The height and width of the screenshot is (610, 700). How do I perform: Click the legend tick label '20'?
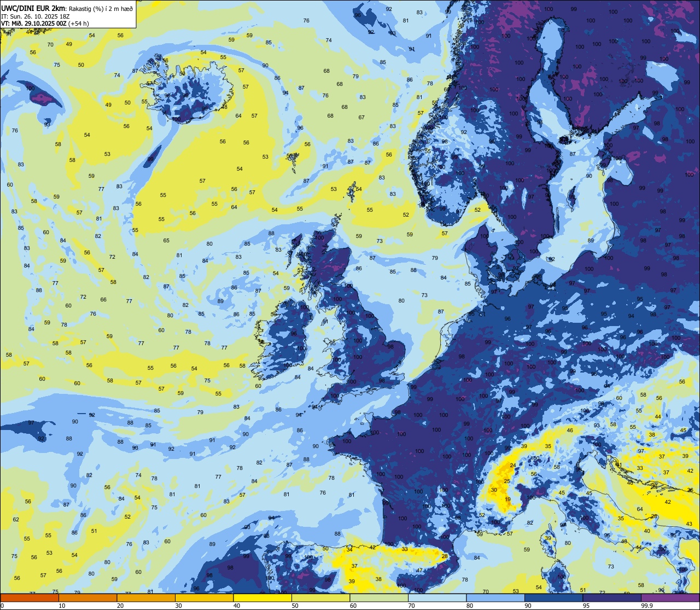[x=120, y=606]
